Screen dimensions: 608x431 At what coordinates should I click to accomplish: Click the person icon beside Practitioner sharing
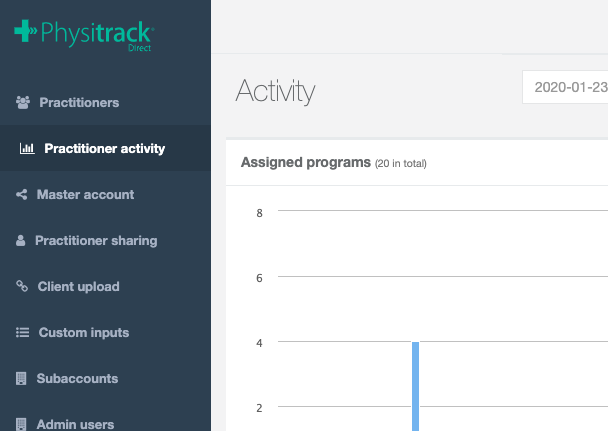point(21,241)
